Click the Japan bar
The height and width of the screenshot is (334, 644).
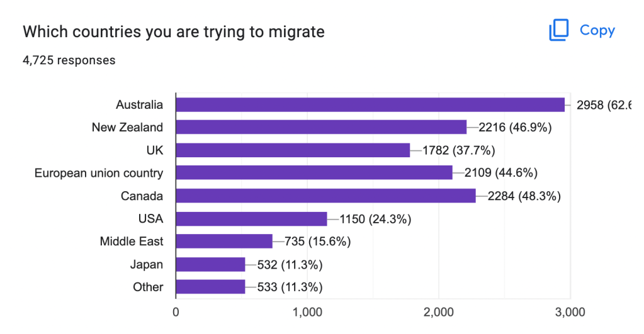coord(211,264)
